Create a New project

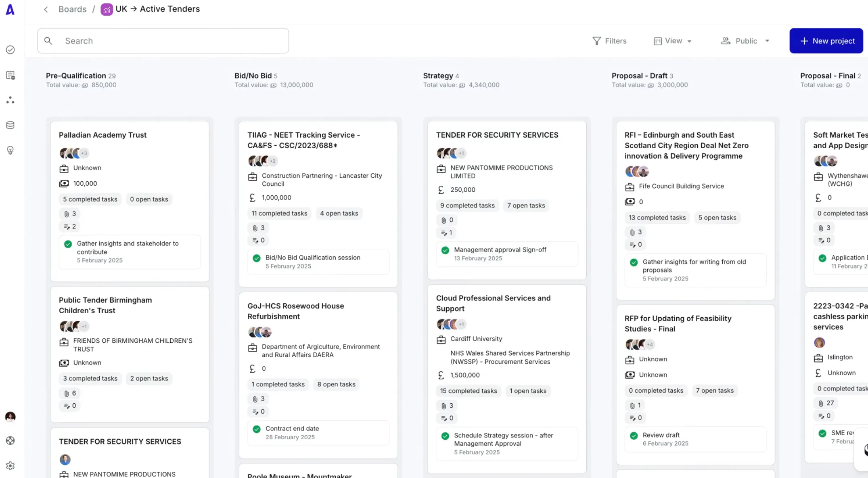(826, 41)
